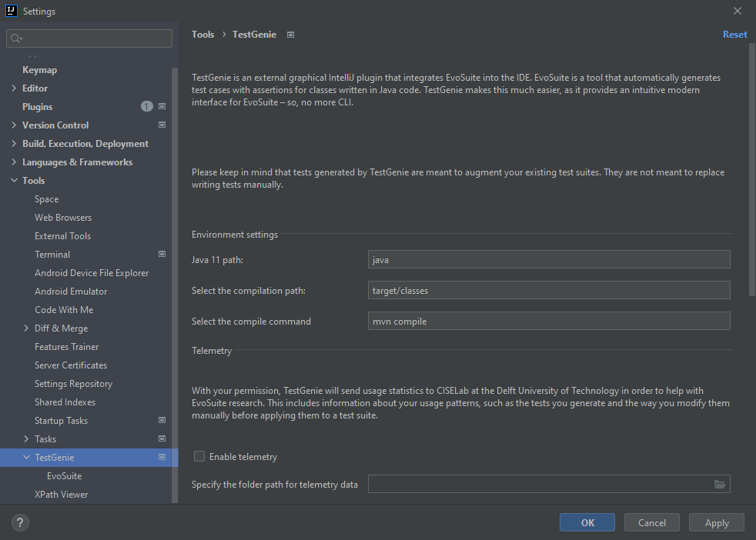Open the EvoSuite sub-page
756x540 pixels.
pyautogui.click(x=64, y=476)
